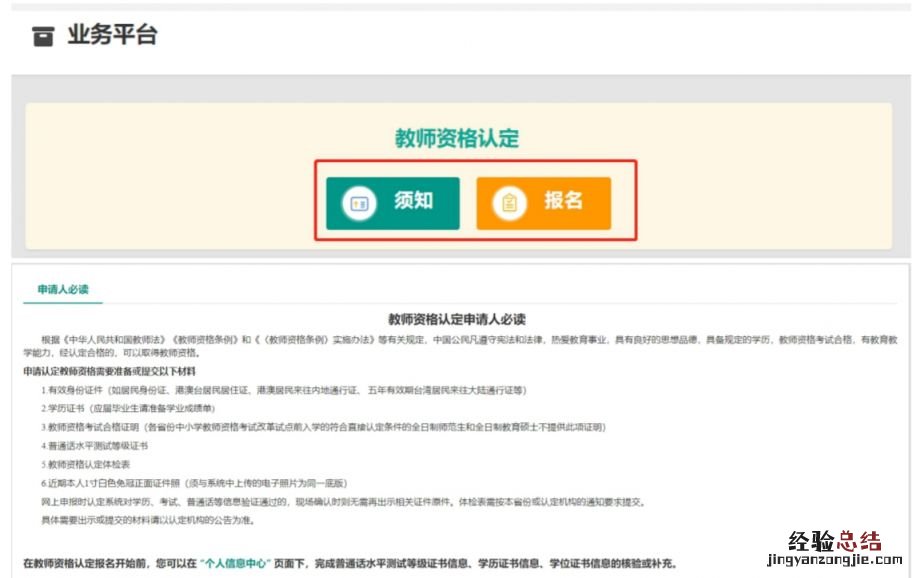This screenshot has height=578, width=917.
Task: Select the bold 申请认定教师资格需要准备或提交以下材料 line
Action: click(x=110, y=371)
